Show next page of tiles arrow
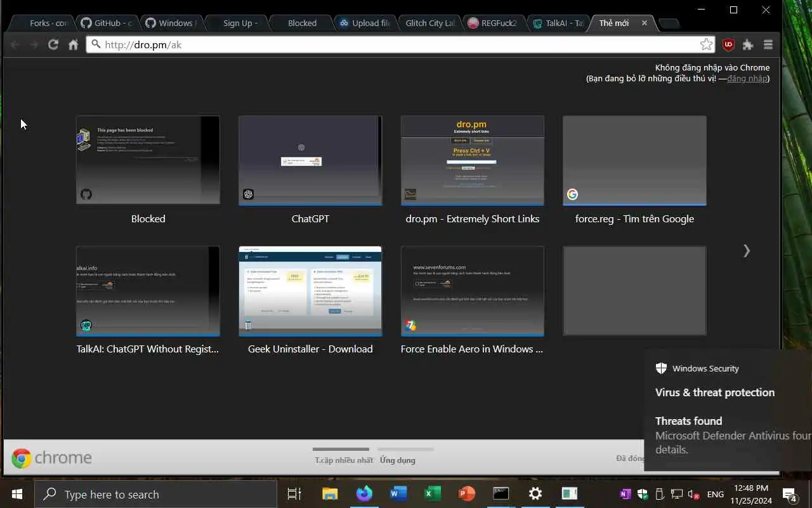This screenshot has height=508, width=812. point(747,251)
